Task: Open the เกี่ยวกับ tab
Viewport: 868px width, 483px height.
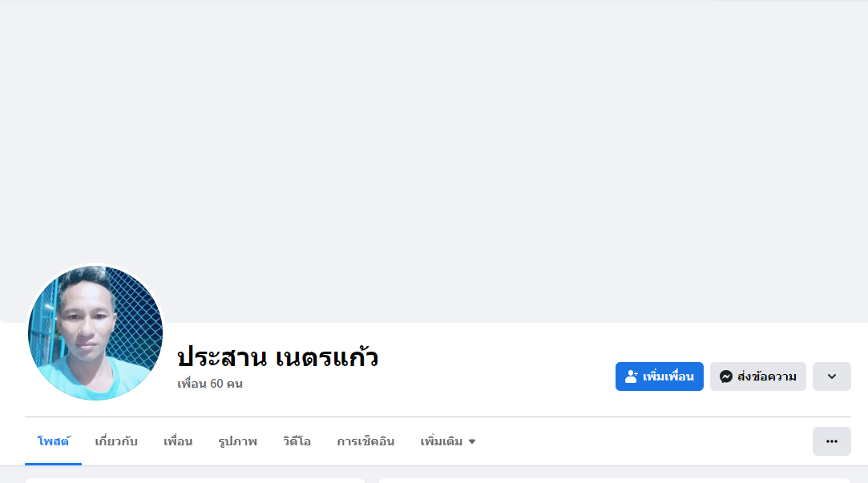Action: [x=116, y=441]
